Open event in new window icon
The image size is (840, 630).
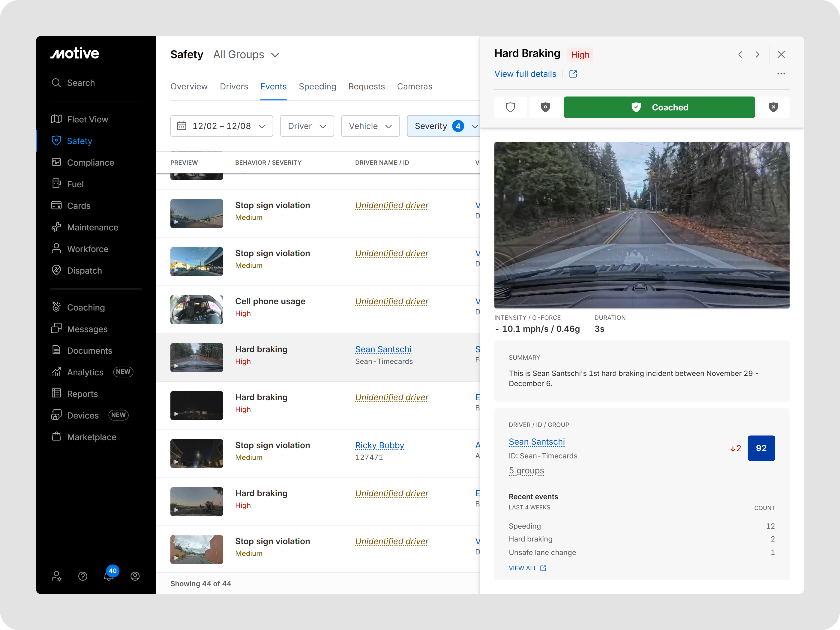pos(573,74)
